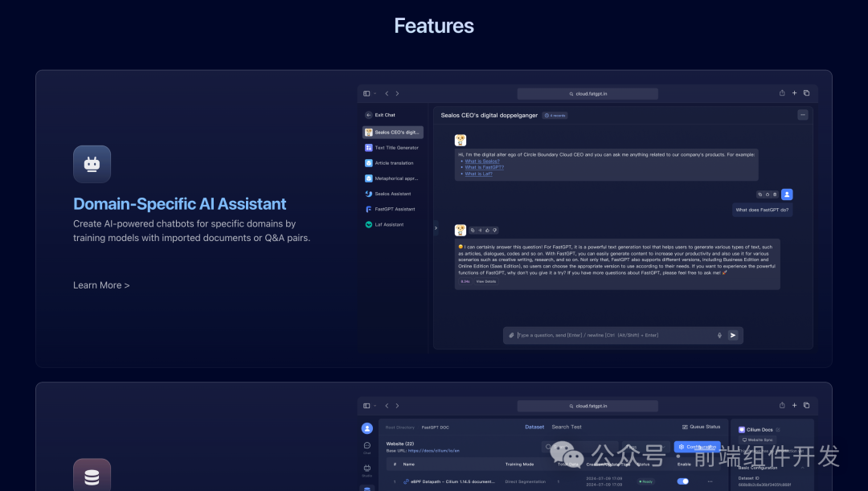Click the thumbs down icon on the bot reply
Viewport: 868px width, 491px height.
[495, 231]
